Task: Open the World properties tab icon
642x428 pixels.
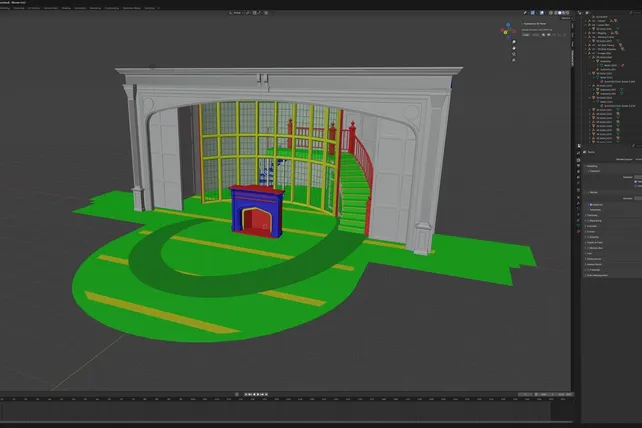Action: point(579,183)
